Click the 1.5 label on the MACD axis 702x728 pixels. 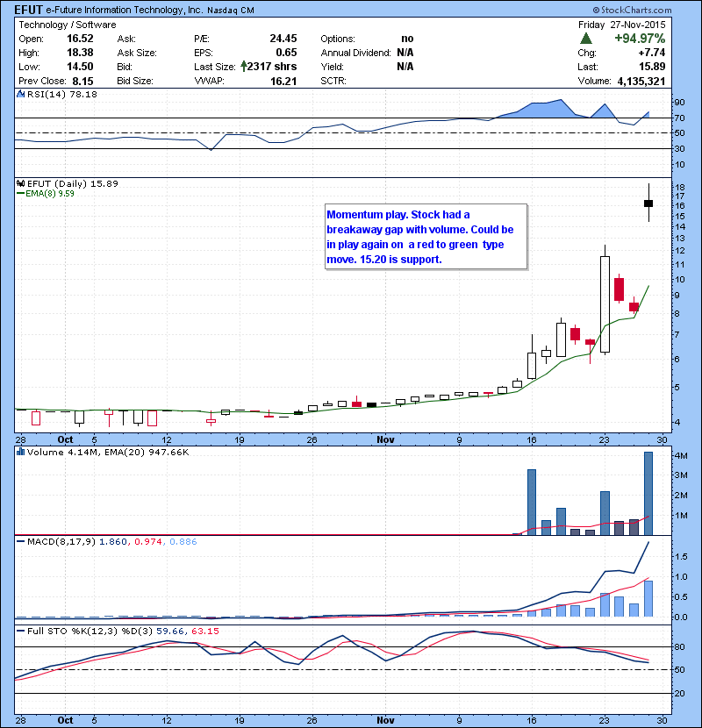681,556
